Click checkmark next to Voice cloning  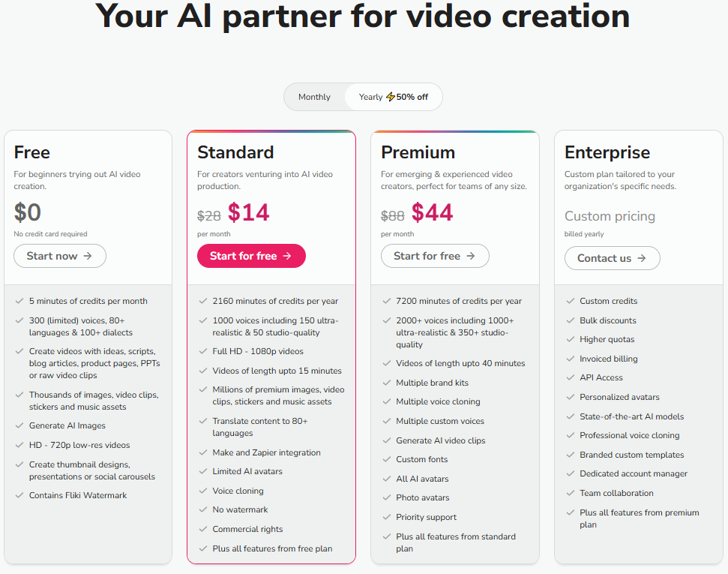tap(202, 491)
